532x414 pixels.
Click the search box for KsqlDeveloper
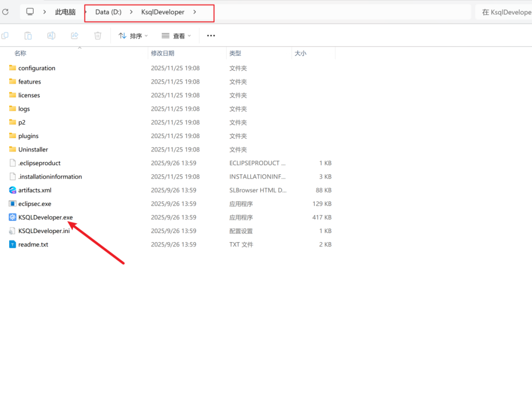505,13
